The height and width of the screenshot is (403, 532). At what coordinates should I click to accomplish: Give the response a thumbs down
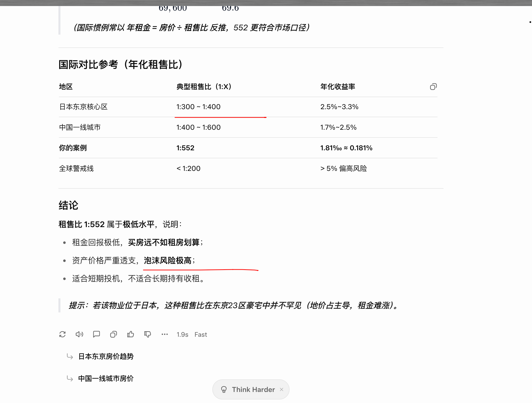pyautogui.click(x=148, y=334)
